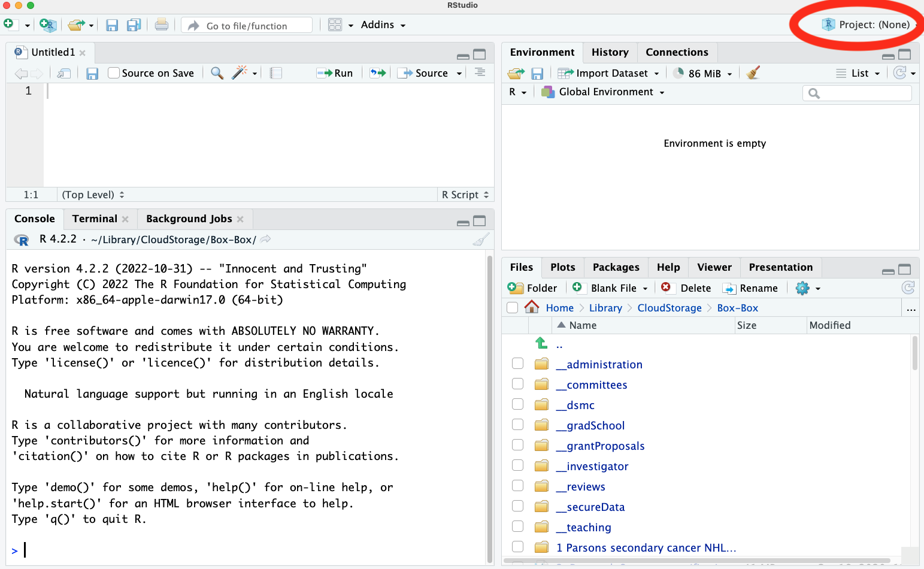Save current document in main toolbar
This screenshot has width=924, height=569.
111,25
